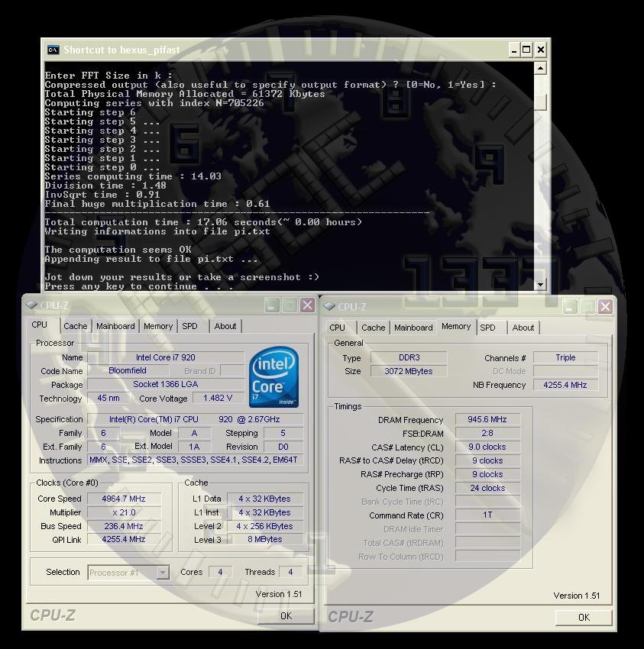Screen dimensions: 644x649
Task: Click the multiplier x 21.0 value
Action: tap(124, 512)
